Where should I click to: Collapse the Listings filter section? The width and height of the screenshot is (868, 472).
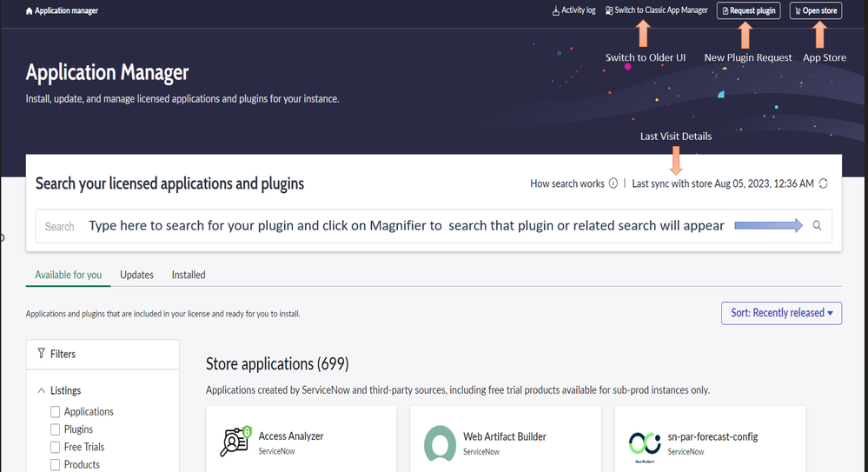coord(41,390)
